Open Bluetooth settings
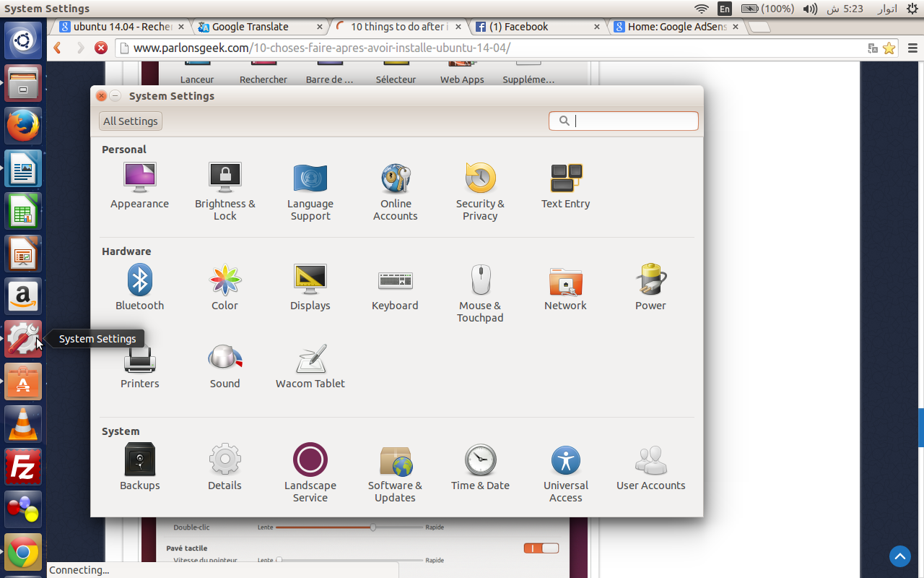Screen dimensions: 924x578 pos(139,288)
